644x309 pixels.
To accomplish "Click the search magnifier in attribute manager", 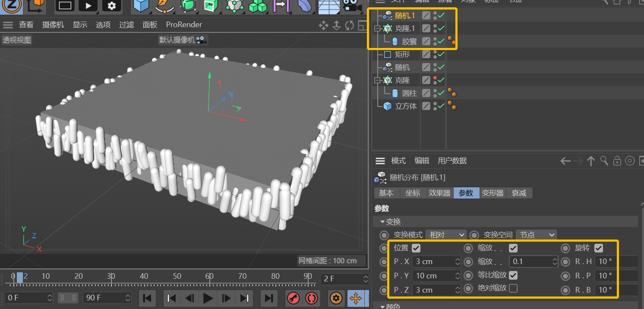I will point(604,161).
